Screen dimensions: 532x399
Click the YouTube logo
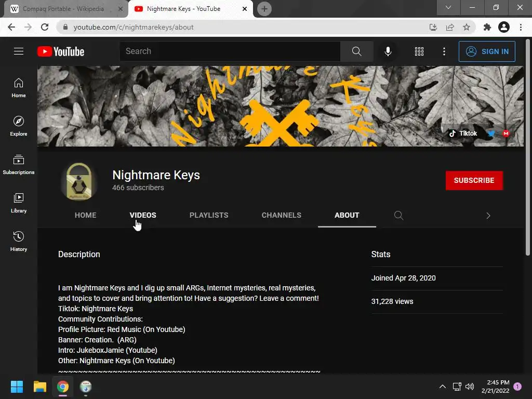pos(61,51)
